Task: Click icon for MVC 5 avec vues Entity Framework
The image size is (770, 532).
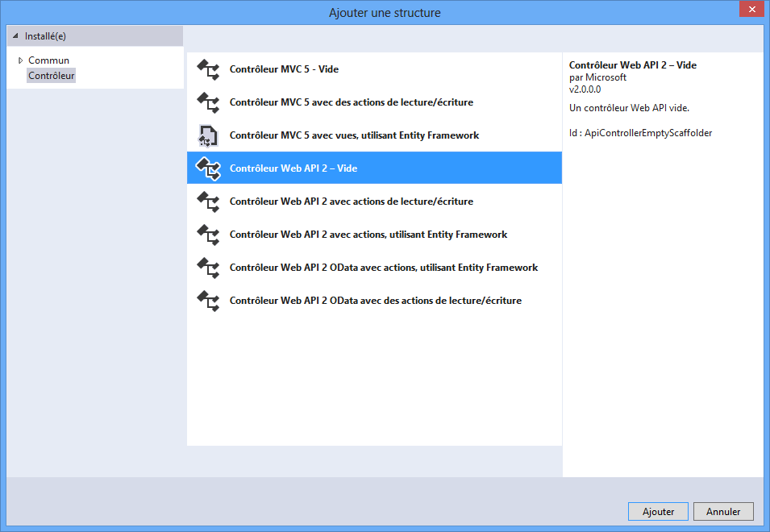Action: [208, 135]
